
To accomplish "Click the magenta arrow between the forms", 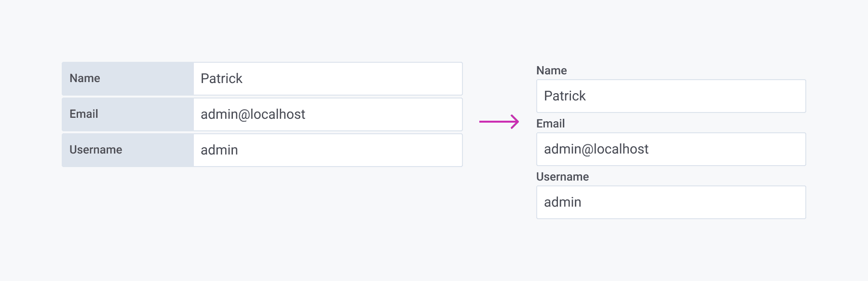I will tap(499, 122).
